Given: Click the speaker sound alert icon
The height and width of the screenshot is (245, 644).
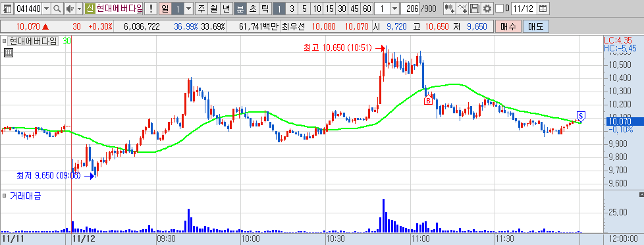Looking at the screenshot, I should click(x=70, y=8).
